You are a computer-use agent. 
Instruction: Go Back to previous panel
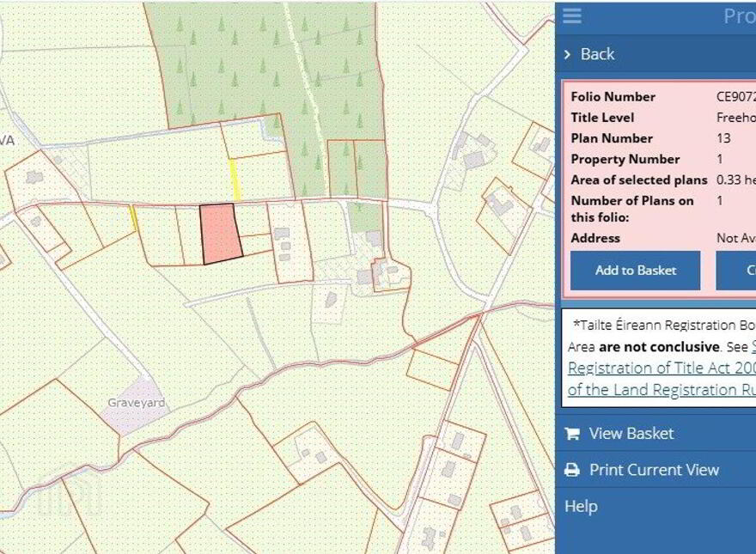tap(597, 54)
